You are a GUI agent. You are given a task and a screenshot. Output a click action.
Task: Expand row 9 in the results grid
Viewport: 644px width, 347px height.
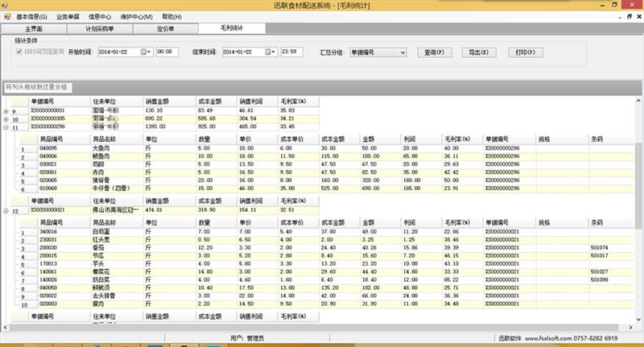[6, 111]
